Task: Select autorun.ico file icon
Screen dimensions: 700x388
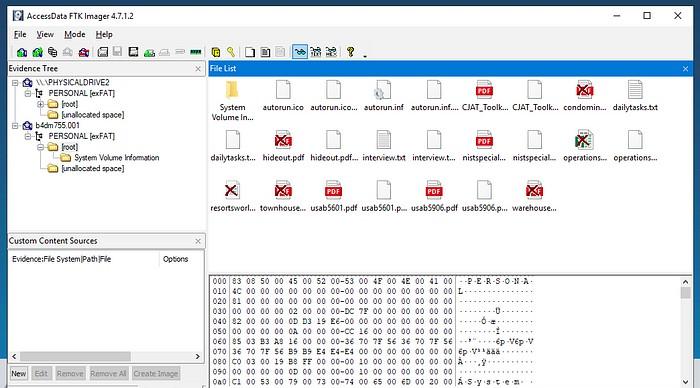Action: pyautogui.click(x=283, y=90)
